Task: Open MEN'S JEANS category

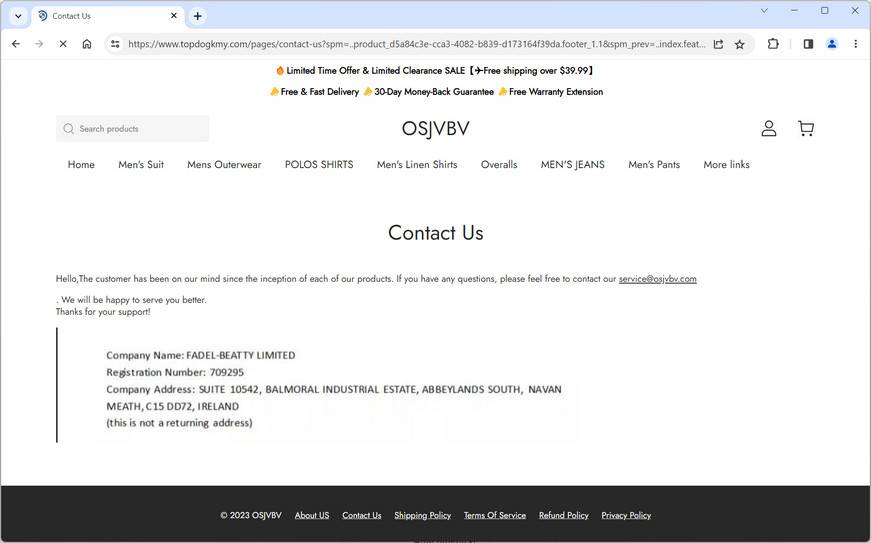Action: click(x=573, y=164)
